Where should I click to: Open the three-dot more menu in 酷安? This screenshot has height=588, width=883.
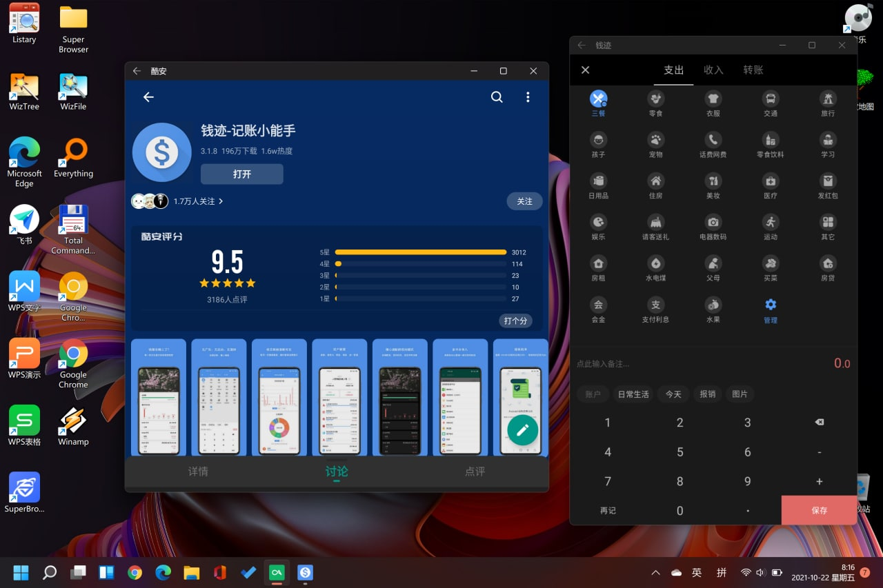(528, 97)
